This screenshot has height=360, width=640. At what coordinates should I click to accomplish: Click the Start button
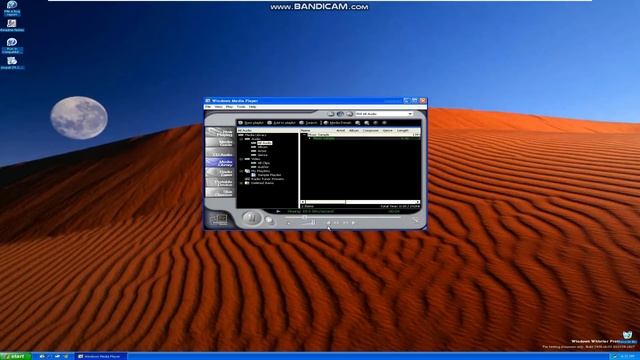click(x=15, y=356)
